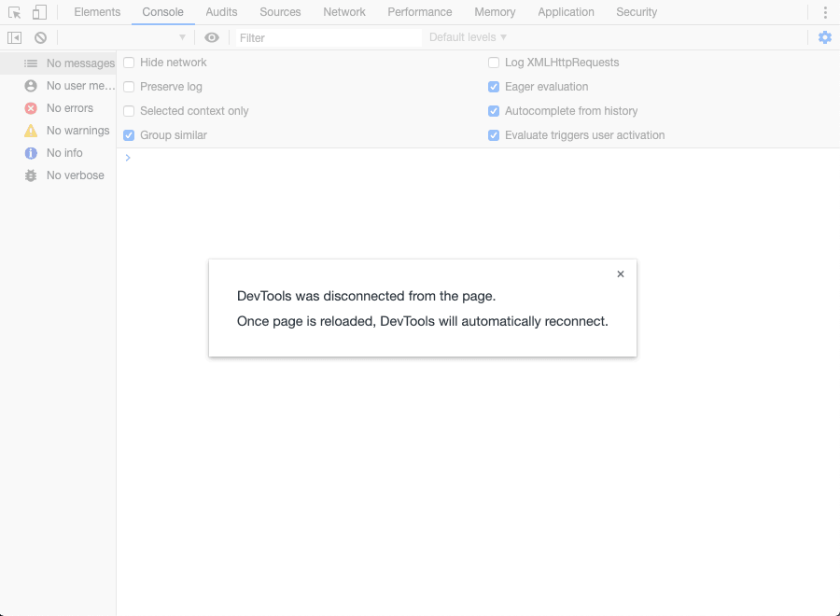Select the No errors sidebar filter
This screenshot has height=616, width=840.
[69, 108]
